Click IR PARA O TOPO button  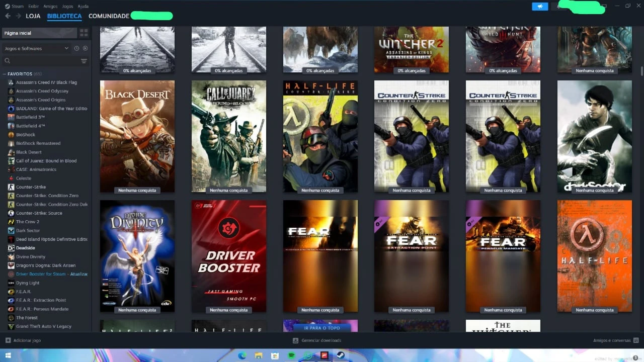[x=321, y=328]
